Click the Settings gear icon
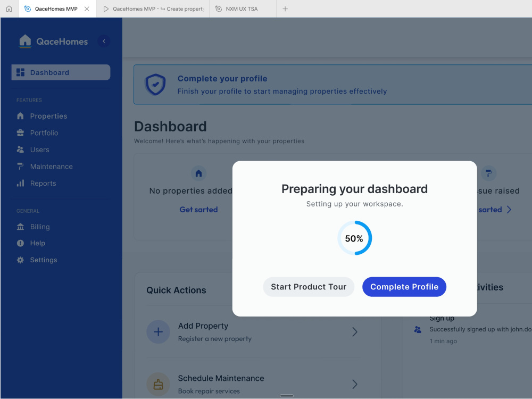The height and width of the screenshot is (399, 532). [x=20, y=260]
